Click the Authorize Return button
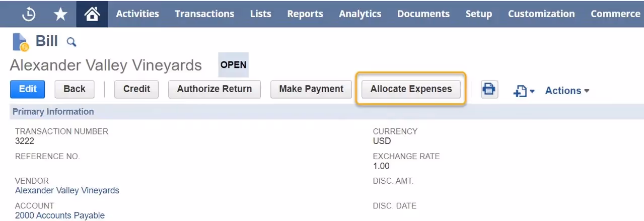This screenshot has height=221, width=644. (214, 89)
